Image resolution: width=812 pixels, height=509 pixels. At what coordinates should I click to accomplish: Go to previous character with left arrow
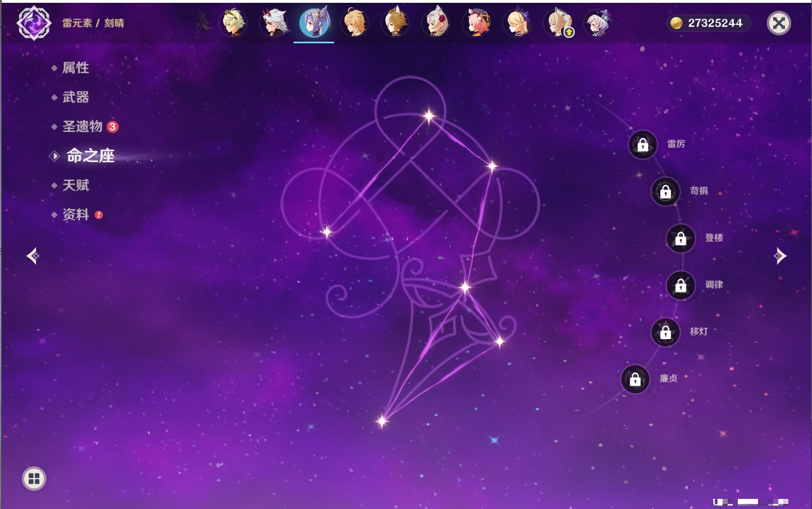(33, 256)
